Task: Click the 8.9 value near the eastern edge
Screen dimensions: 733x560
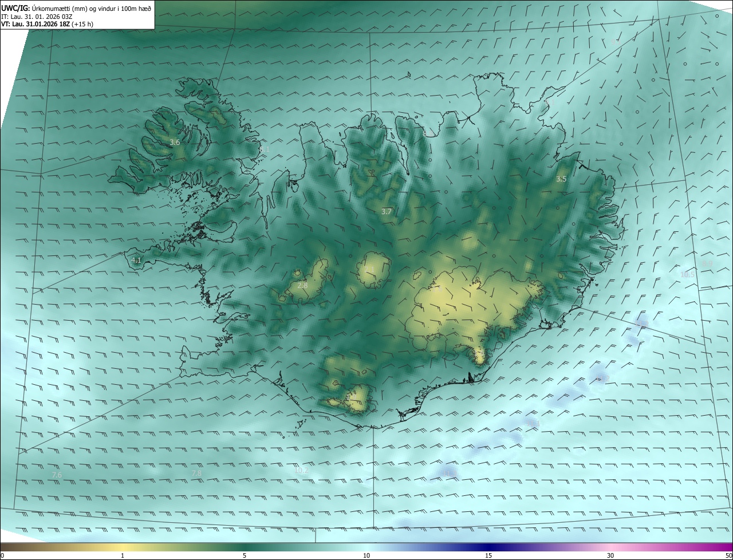Action: pos(707,263)
